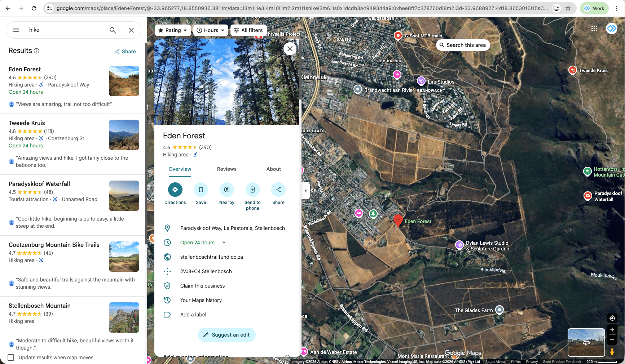Click Dylan Lewis Studio marker

(x=459, y=245)
